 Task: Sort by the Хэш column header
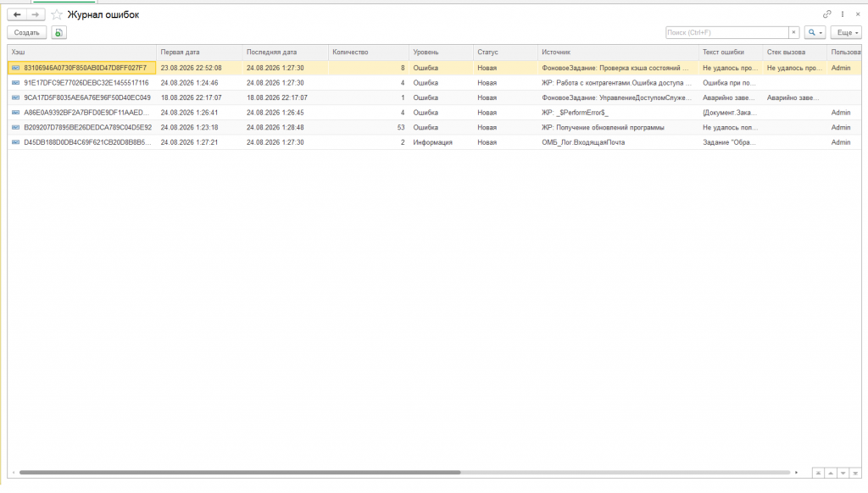(82, 52)
